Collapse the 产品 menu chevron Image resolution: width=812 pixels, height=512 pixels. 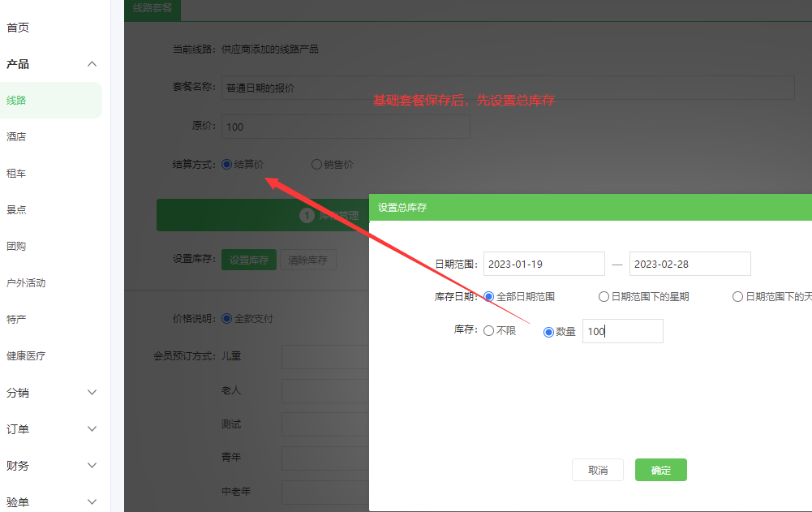coord(92,64)
